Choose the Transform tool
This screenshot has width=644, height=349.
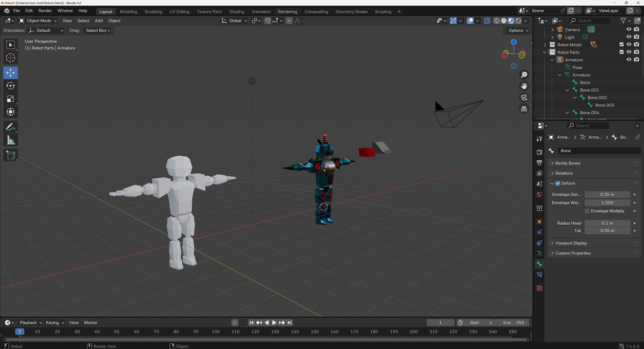11,112
